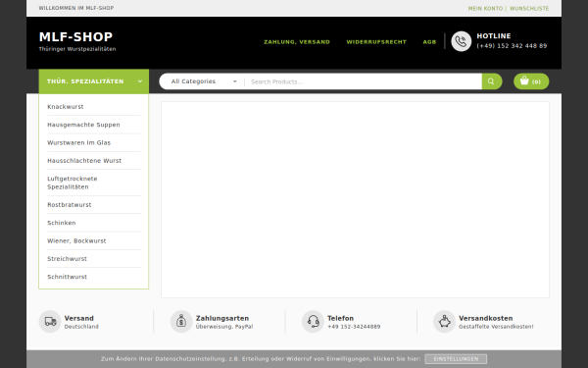
Task: Click the Gestaffelte Versandkosten! text
Action: [496, 327]
